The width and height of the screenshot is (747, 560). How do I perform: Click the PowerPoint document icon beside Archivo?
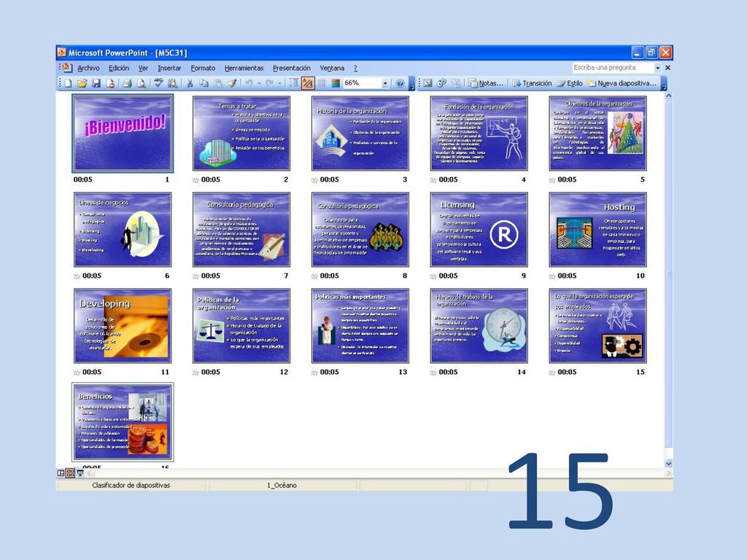(x=66, y=68)
